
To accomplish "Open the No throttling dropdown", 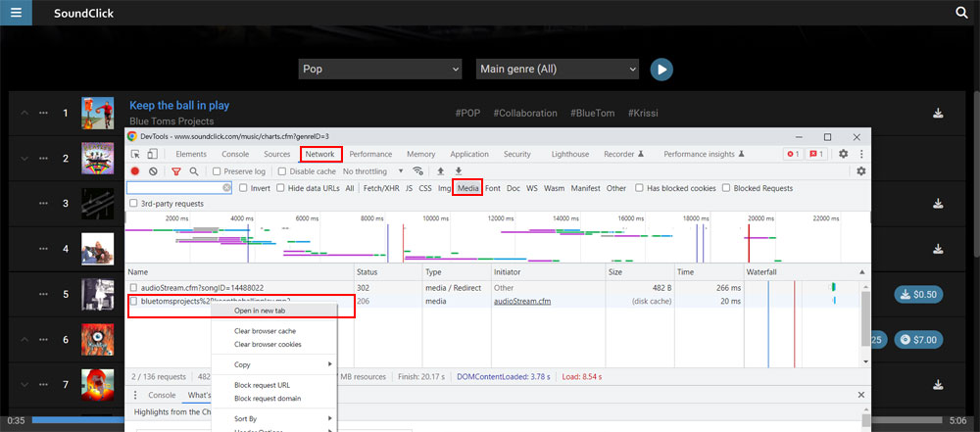I will pos(373,171).
